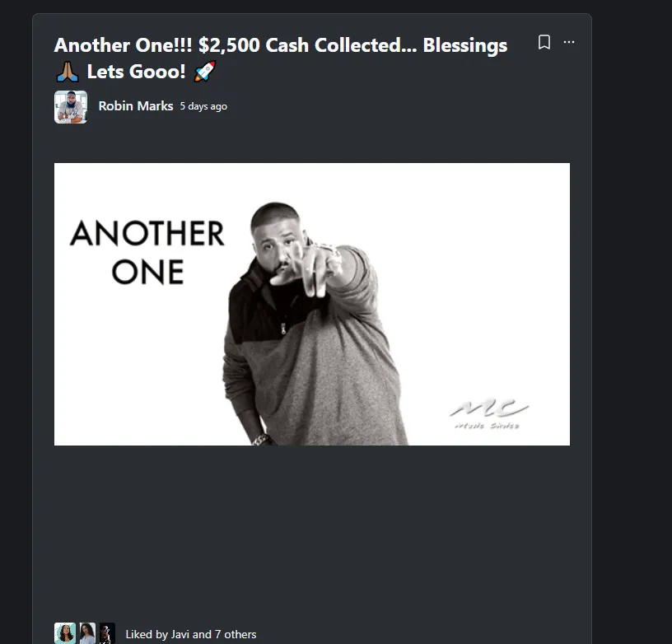Bookmark this post with the bookmark icon
The image size is (672, 644).
[544, 42]
